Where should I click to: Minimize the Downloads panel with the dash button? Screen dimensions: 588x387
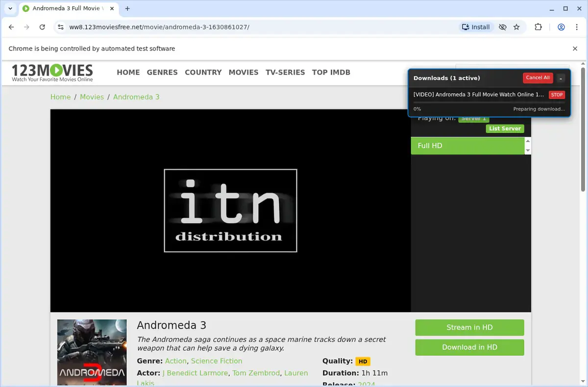coord(561,78)
